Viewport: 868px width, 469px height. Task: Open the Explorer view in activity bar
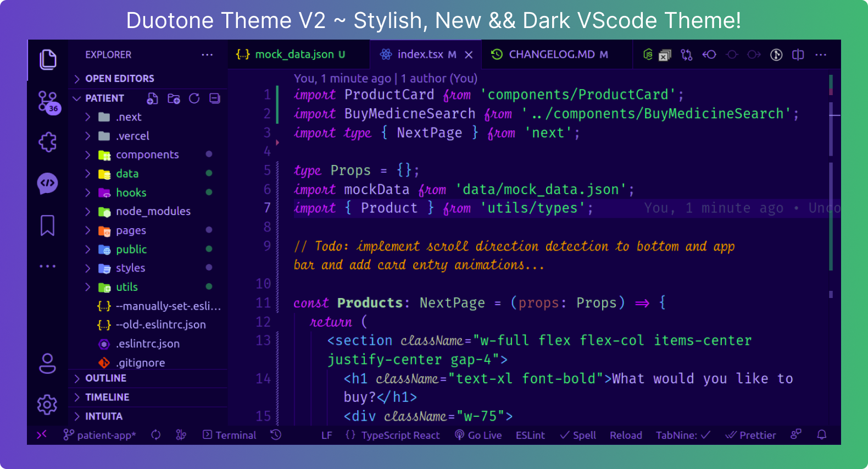pos(48,59)
